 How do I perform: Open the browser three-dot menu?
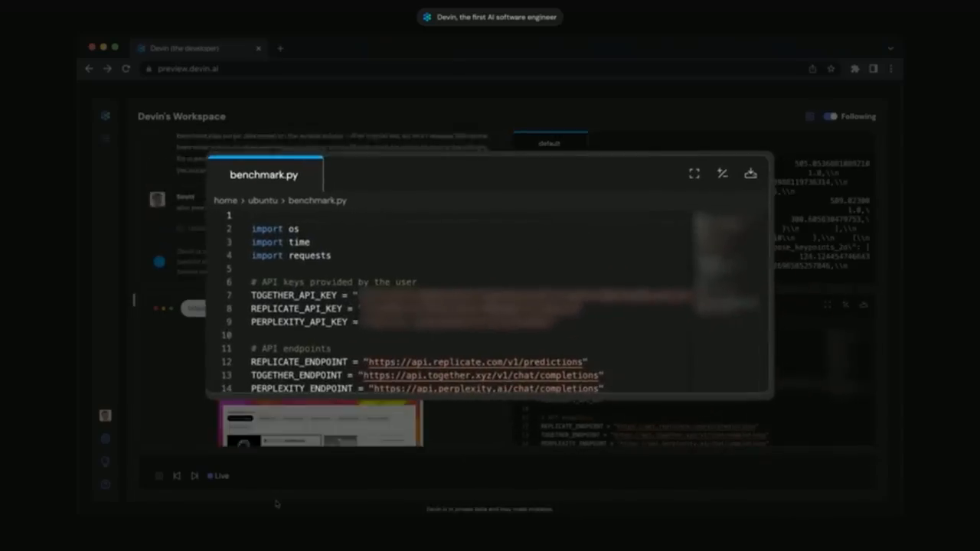(x=891, y=69)
